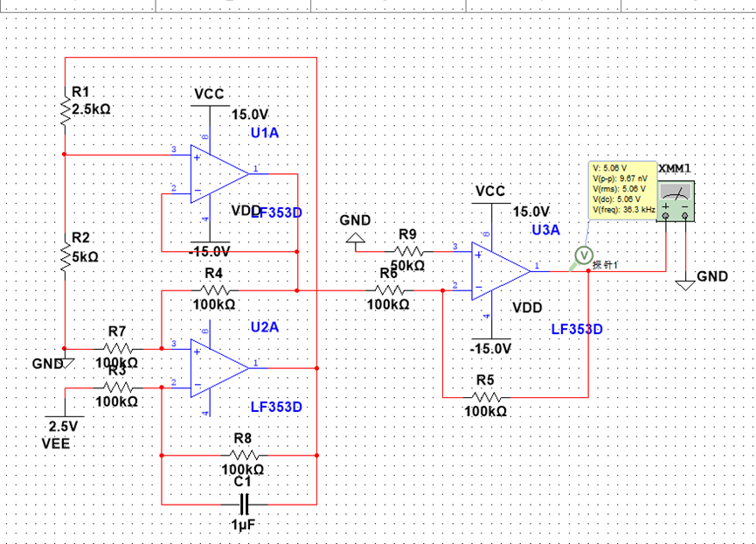Click the green voltage probe marker
Viewport: 756px width, 544px height.
point(584,255)
